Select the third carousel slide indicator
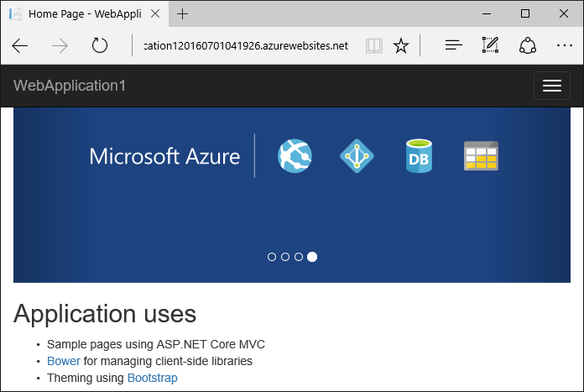 [299, 257]
